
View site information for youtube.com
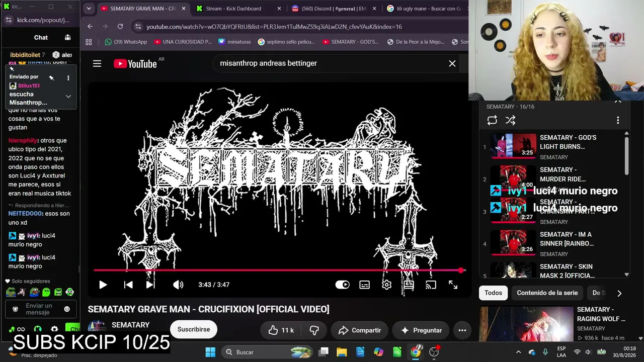[138, 27]
